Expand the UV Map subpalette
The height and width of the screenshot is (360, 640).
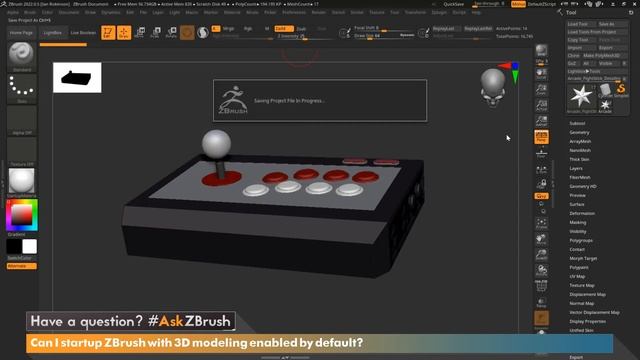[x=577, y=276]
